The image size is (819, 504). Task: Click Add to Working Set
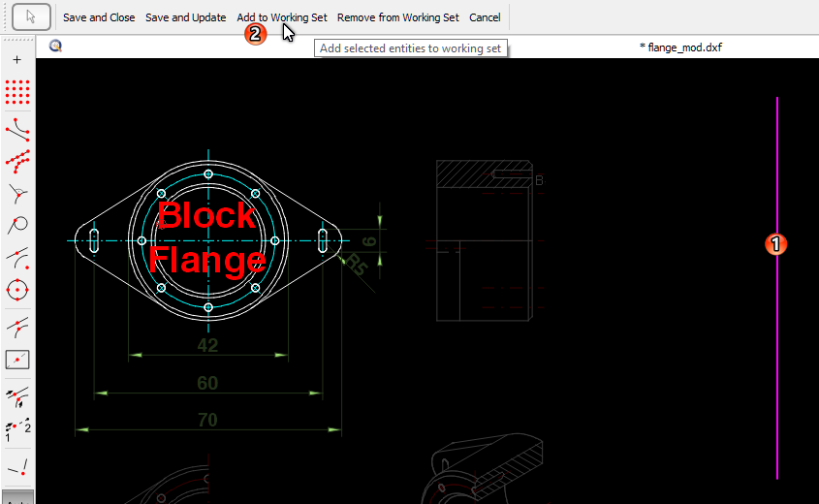(282, 17)
